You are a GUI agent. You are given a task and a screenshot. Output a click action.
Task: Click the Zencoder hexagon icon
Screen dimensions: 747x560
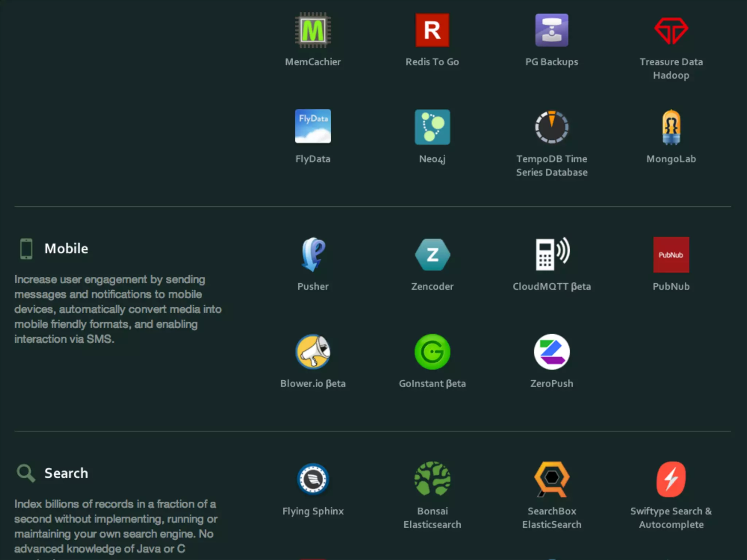(x=432, y=254)
